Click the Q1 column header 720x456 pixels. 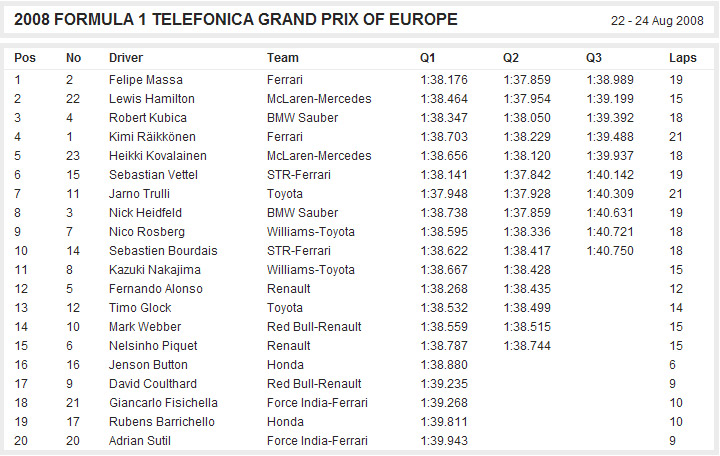(428, 58)
